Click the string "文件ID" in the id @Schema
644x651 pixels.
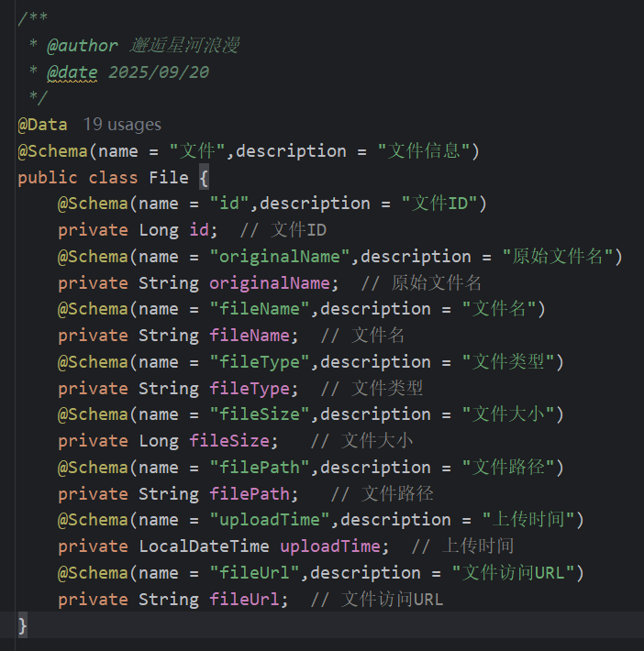coord(439,204)
